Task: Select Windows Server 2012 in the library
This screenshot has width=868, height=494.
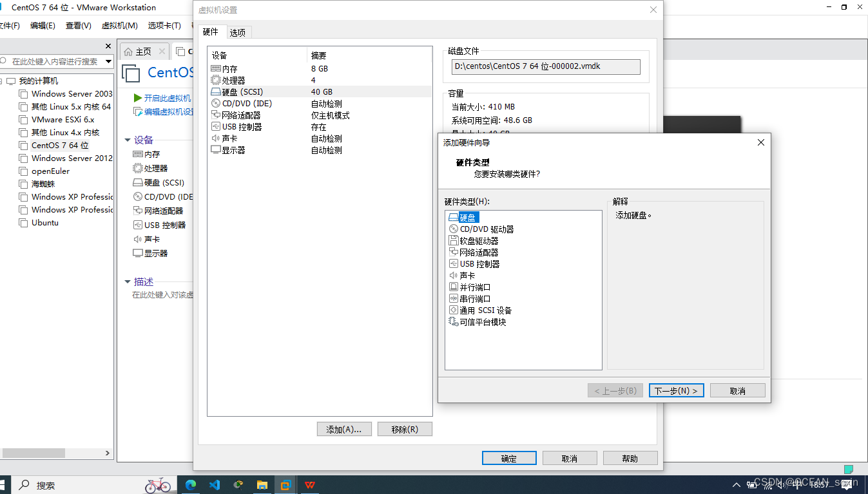Action: click(65, 158)
